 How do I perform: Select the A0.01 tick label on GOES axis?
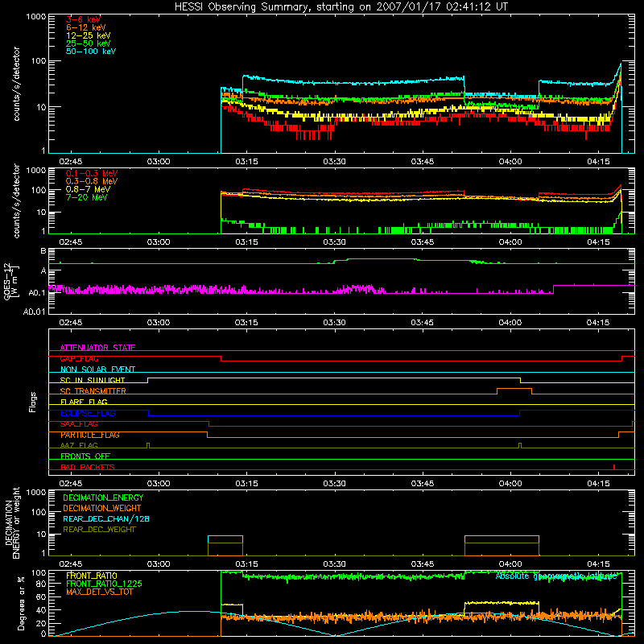[x=35, y=312]
